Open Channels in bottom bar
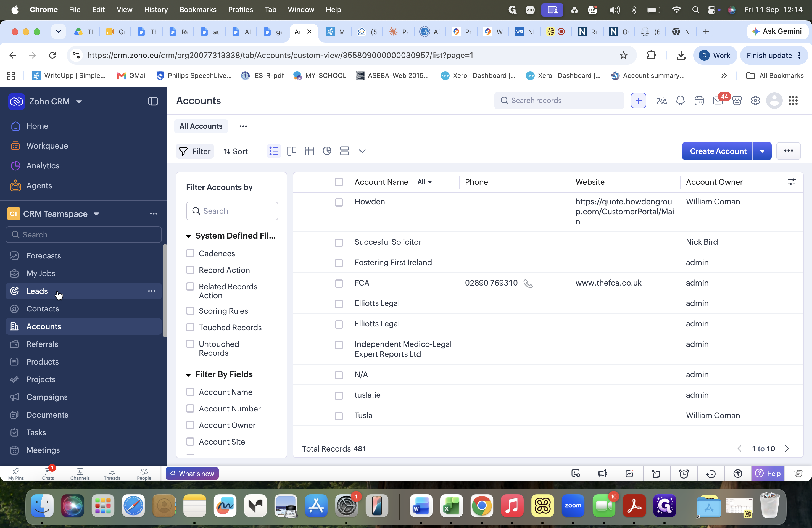Image resolution: width=812 pixels, height=528 pixels. [x=80, y=473]
